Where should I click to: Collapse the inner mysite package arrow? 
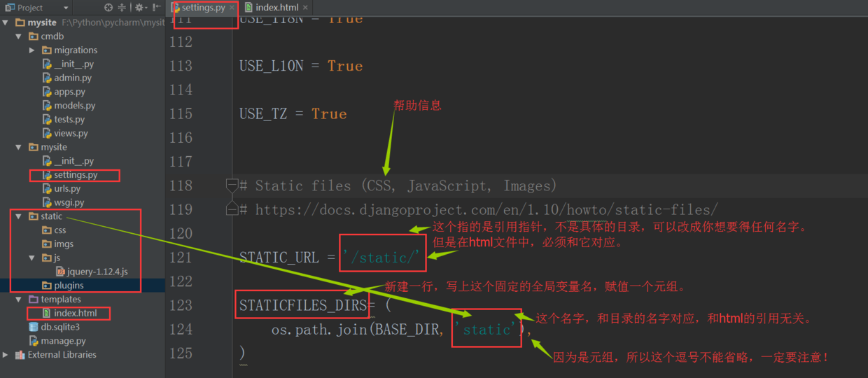tap(19, 147)
